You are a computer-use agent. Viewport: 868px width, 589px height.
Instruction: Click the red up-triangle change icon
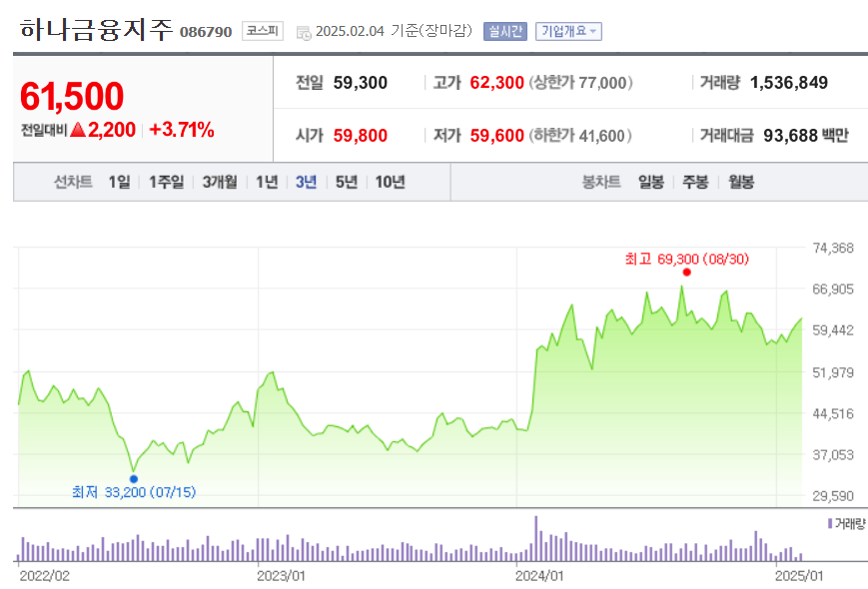point(78,130)
